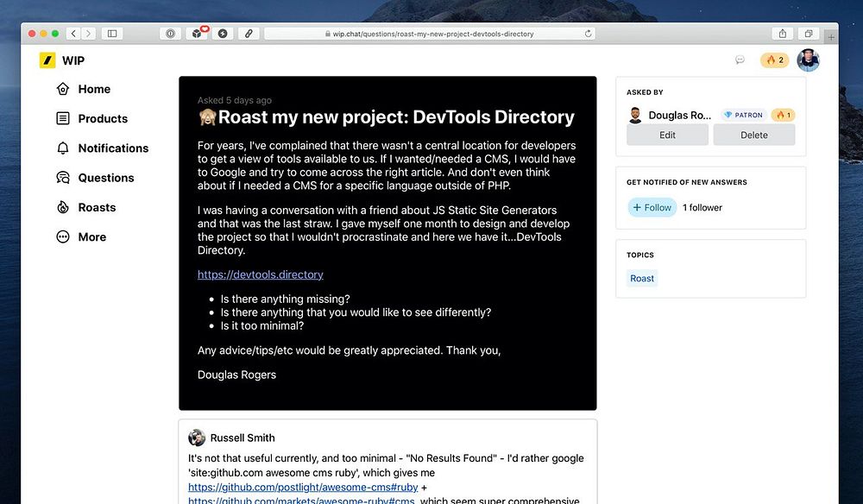Click Russell Smith's avatar
The height and width of the screenshot is (504, 863).
click(x=197, y=438)
